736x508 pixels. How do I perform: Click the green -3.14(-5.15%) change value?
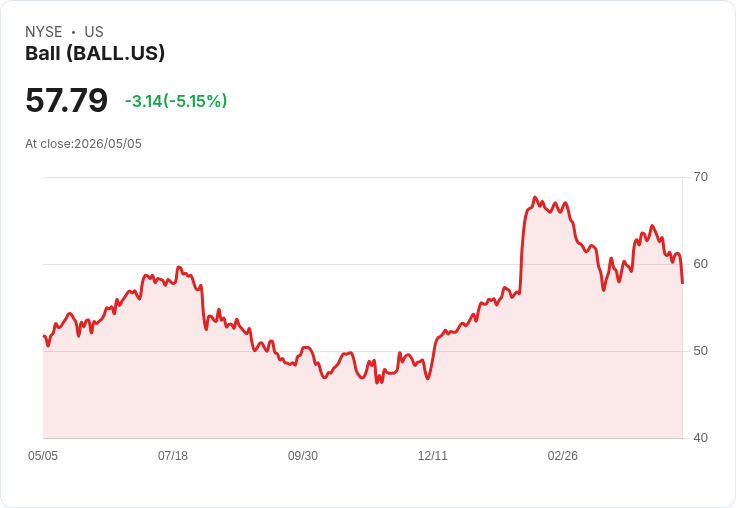[176, 101]
